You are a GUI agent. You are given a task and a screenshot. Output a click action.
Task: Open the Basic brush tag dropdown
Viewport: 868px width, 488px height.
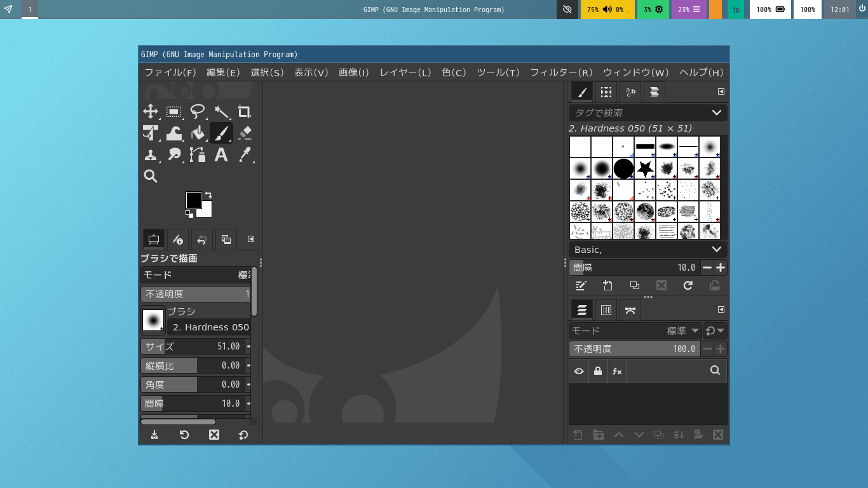pos(716,250)
